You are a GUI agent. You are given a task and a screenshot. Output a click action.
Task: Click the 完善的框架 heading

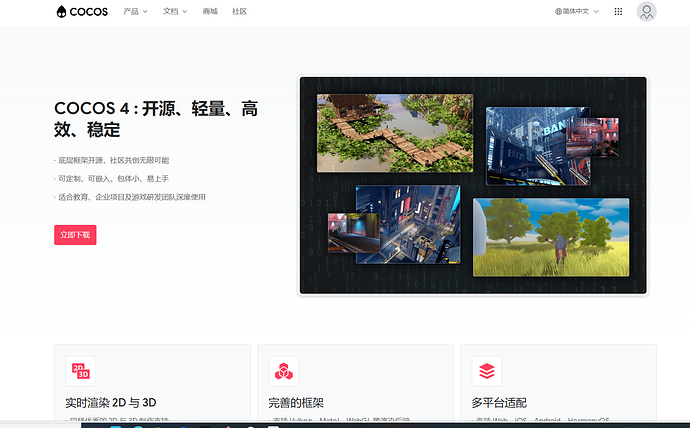pyautogui.click(x=296, y=402)
